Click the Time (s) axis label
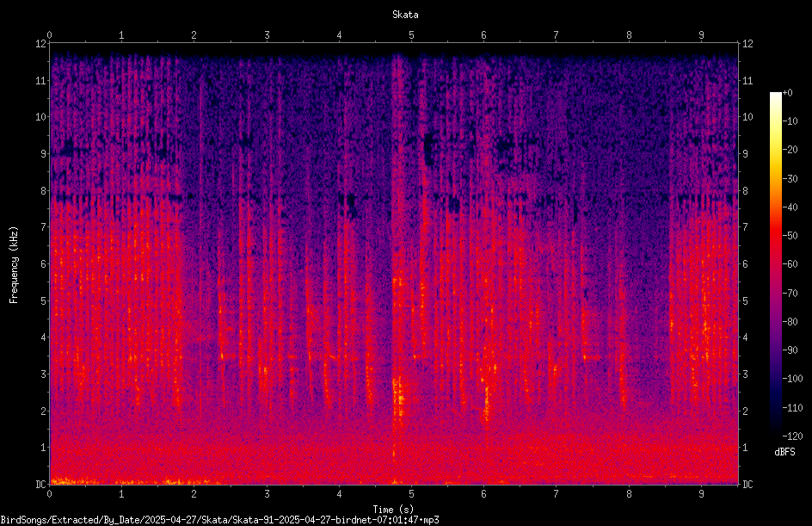The image size is (812, 526). point(393,510)
